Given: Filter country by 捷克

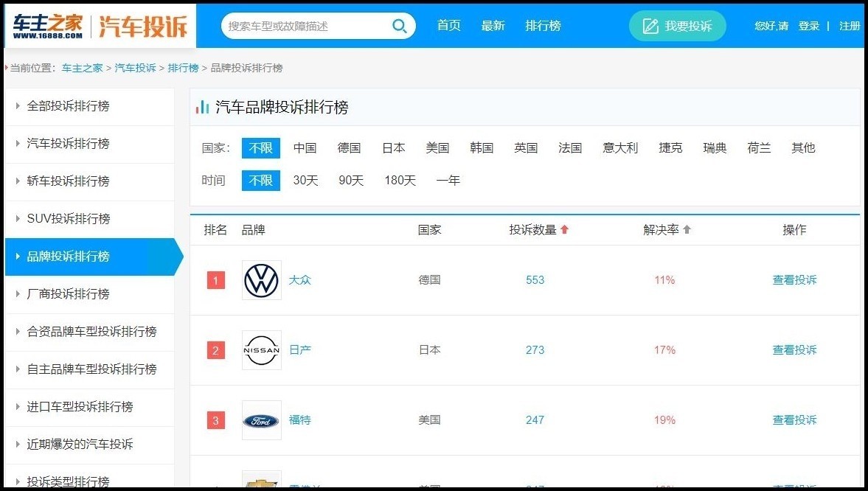Looking at the screenshot, I should click(670, 148).
